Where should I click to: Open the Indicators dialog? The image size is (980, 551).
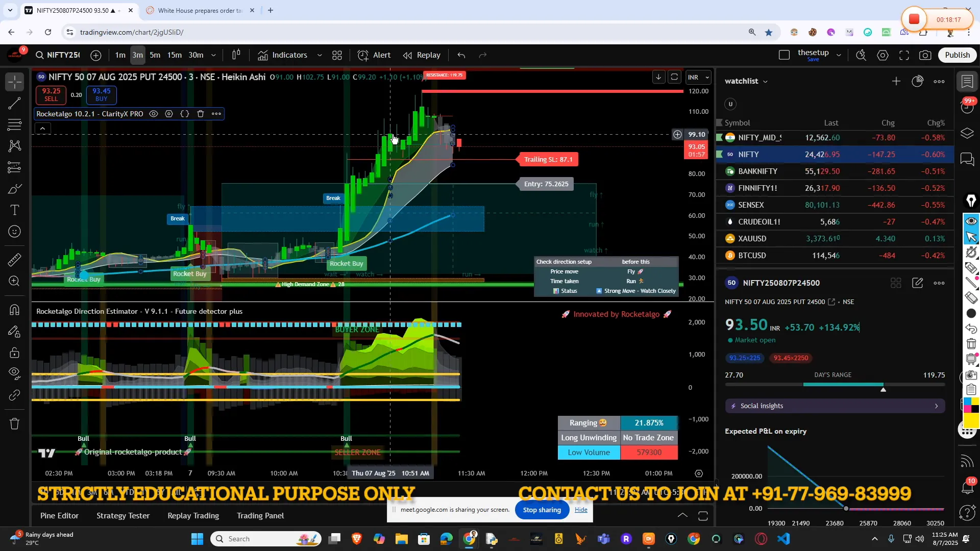coord(283,55)
